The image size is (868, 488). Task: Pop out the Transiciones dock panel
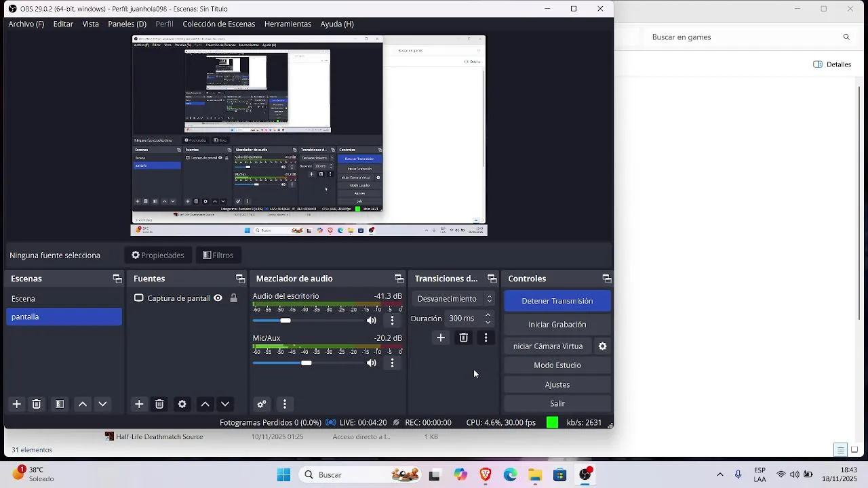pos(492,279)
